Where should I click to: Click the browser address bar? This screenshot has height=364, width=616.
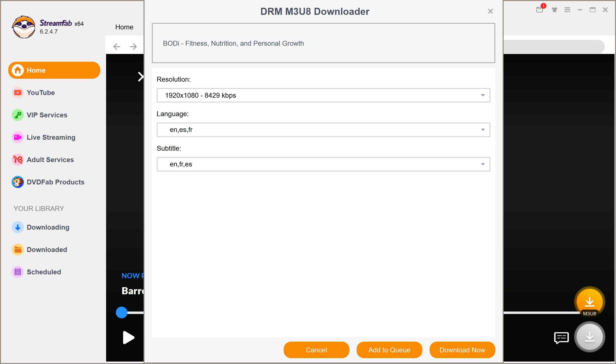tap(554, 47)
